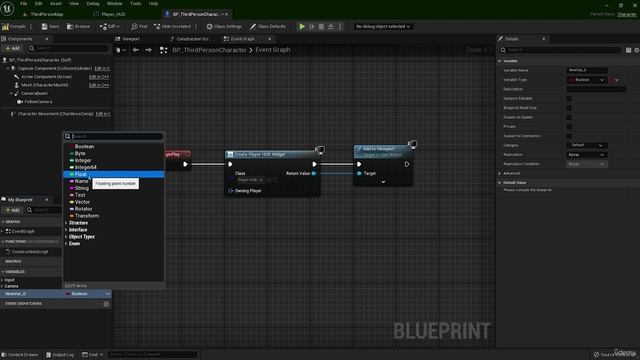Click the Browse toolbar icon
The width and height of the screenshot is (640, 360).
[78, 27]
